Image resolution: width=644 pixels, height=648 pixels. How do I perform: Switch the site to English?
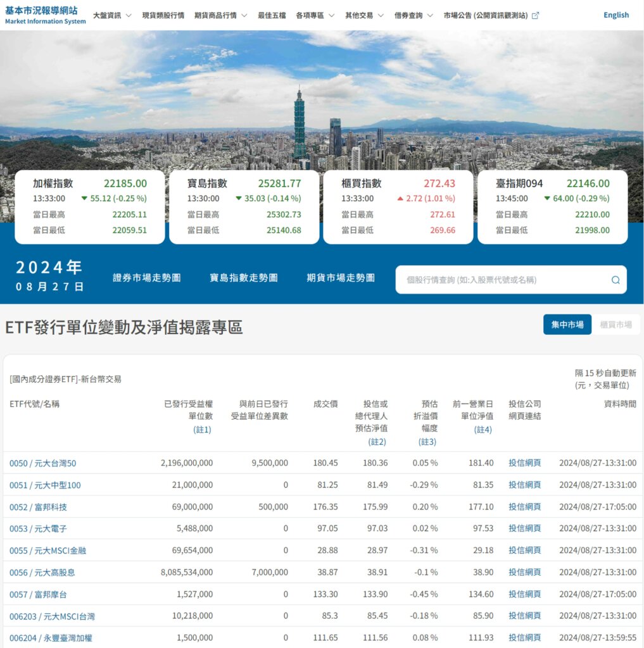click(616, 15)
